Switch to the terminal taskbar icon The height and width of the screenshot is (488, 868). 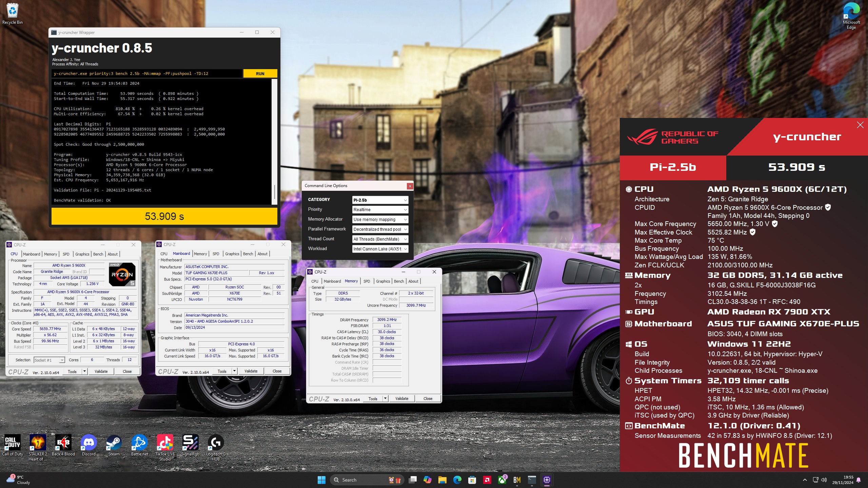point(532,480)
